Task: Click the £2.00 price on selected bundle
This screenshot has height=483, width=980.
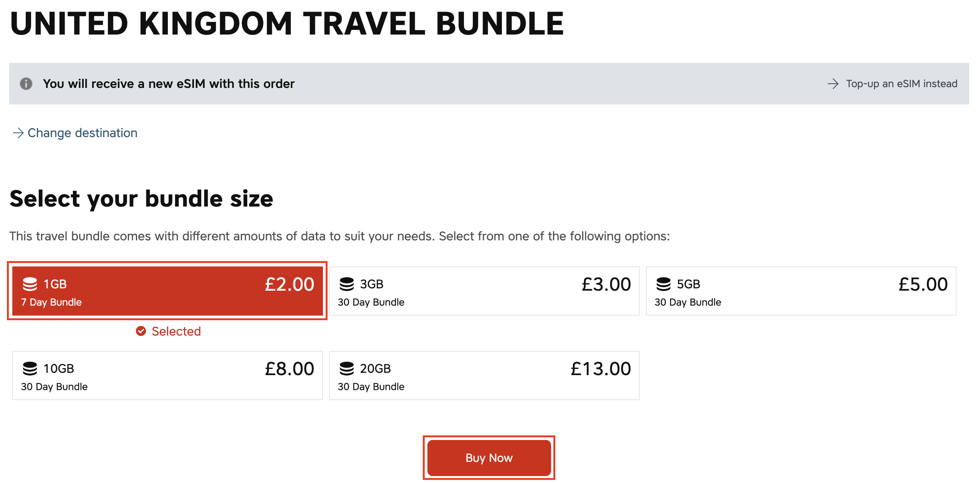Action: [289, 285]
